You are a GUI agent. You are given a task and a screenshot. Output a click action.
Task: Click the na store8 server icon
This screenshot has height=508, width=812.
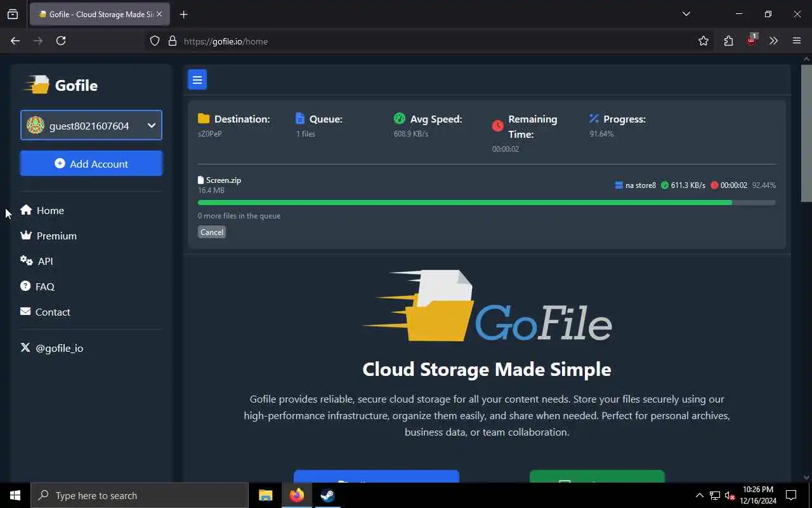click(619, 185)
